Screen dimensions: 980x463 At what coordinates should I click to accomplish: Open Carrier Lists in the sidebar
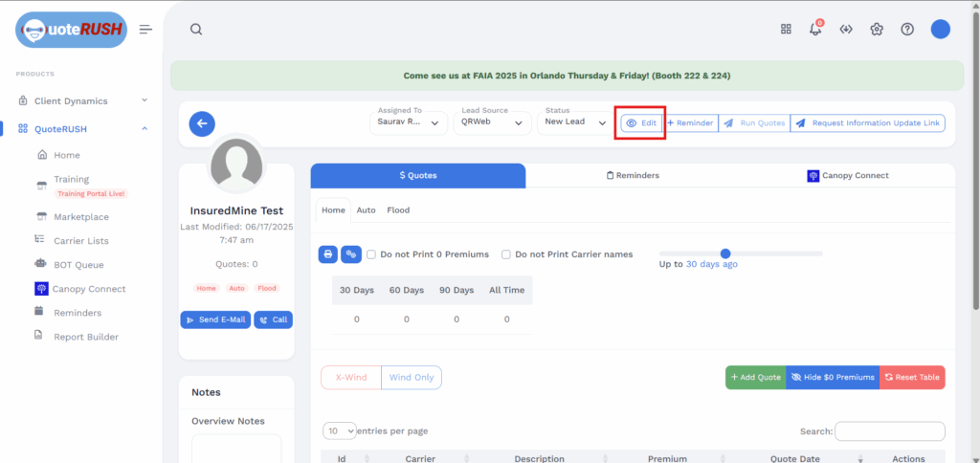(x=81, y=240)
